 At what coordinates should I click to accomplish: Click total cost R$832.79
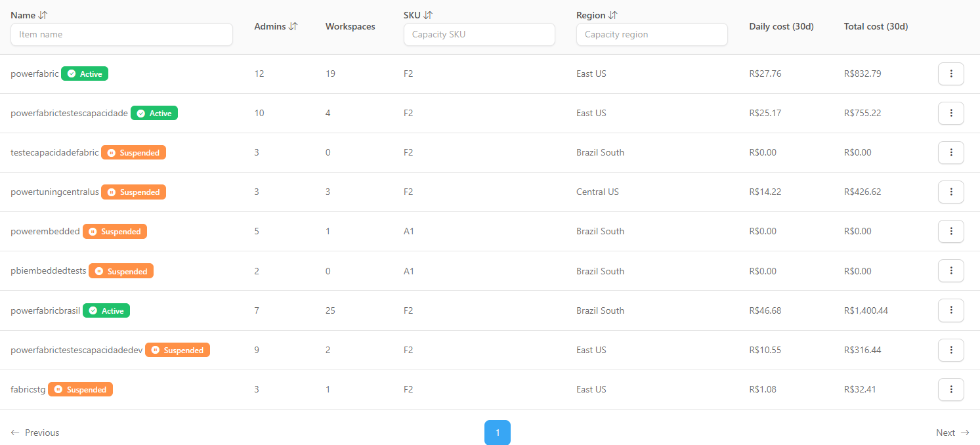click(x=863, y=74)
